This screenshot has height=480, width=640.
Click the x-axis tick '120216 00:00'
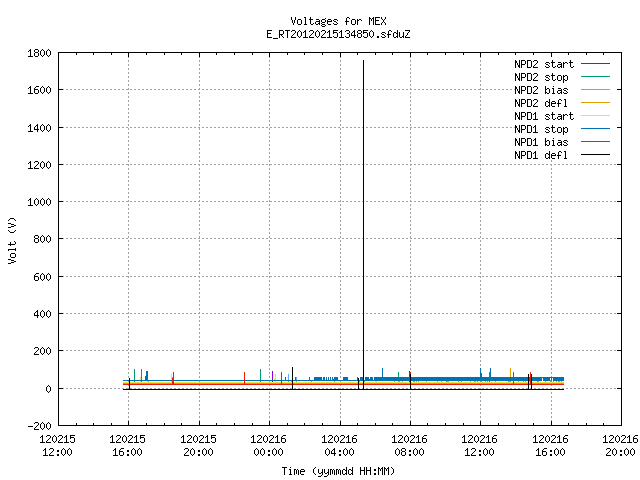coord(269,446)
